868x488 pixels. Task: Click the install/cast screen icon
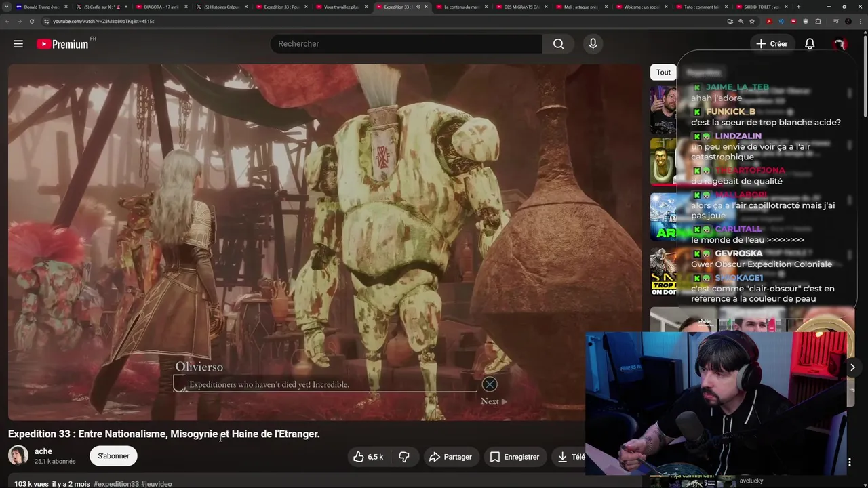tap(730, 21)
